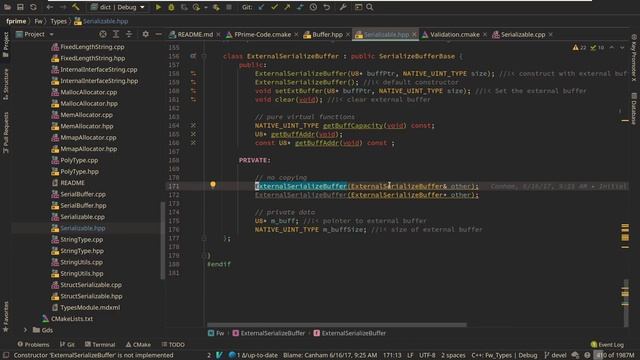Click the Project tree vertical scrollbar
Screen dimensions: 640x360
[163, 240]
